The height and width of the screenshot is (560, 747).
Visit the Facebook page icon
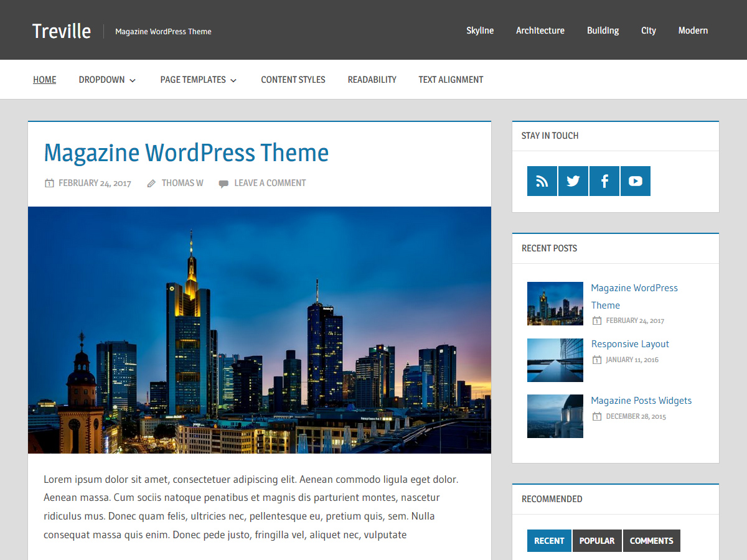coord(604,180)
